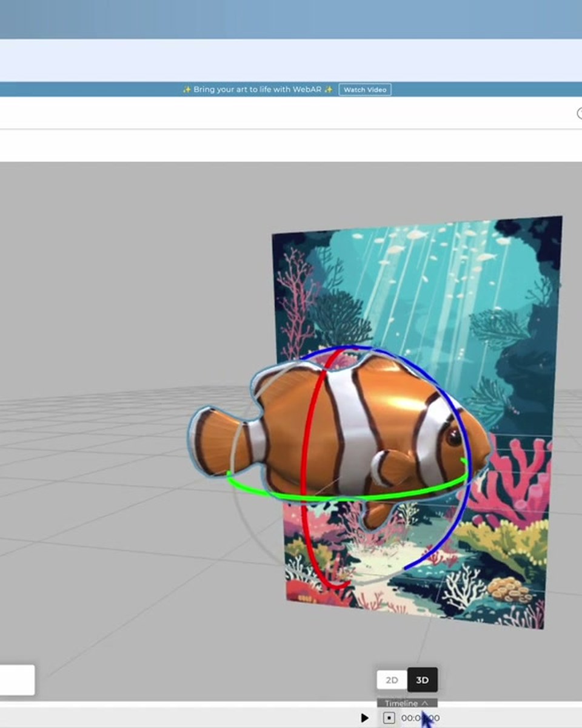Play the animation preview
This screenshot has height=728, width=582.
(x=364, y=718)
